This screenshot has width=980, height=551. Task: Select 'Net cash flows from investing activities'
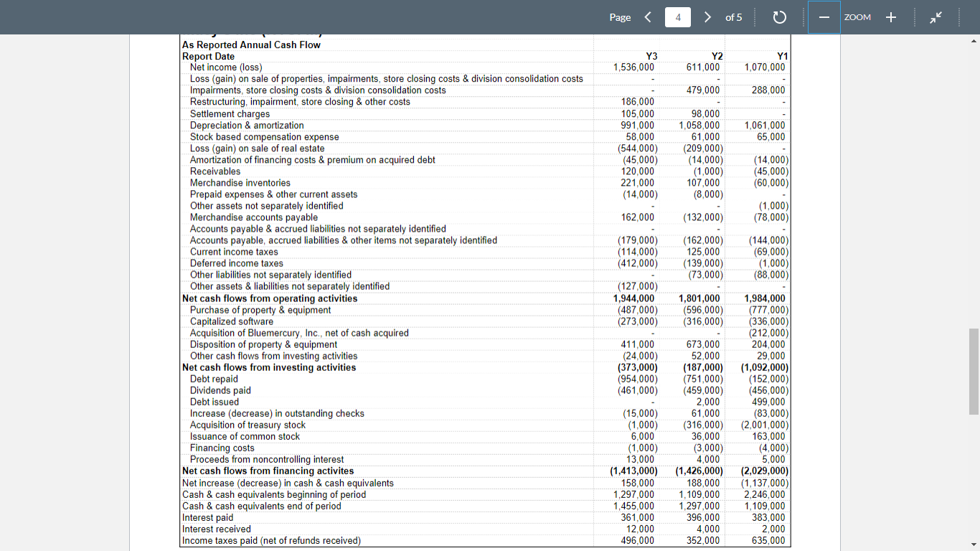click(x=269, y=367)
